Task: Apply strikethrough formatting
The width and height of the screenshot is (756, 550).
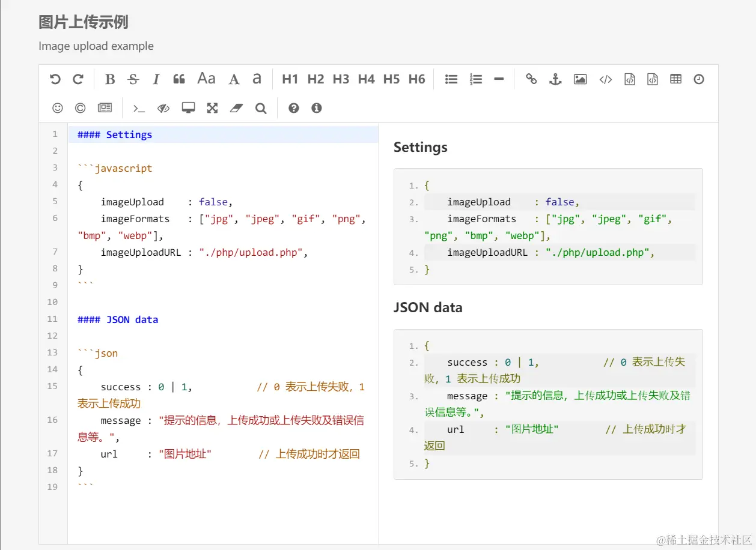Action: click(x=133, y=79)
